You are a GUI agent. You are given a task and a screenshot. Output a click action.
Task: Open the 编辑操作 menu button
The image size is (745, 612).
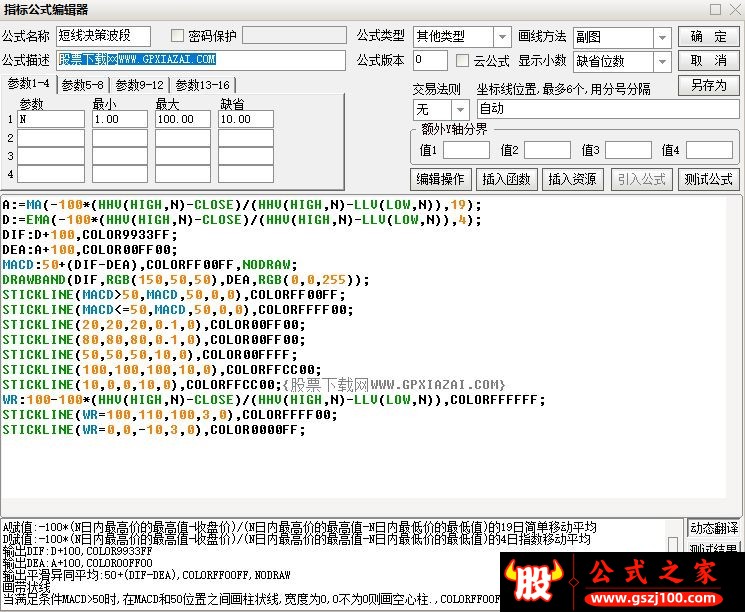441,179
